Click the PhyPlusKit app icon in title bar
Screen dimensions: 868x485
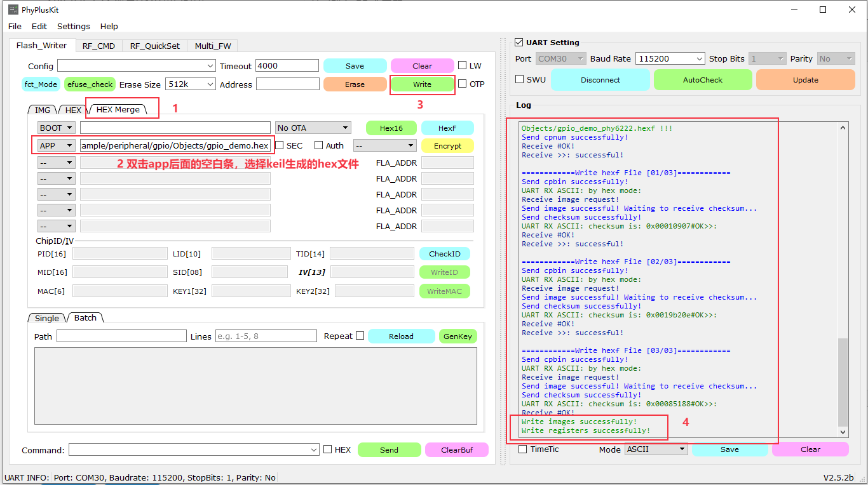pyautogui.click(x=13, y=10)
